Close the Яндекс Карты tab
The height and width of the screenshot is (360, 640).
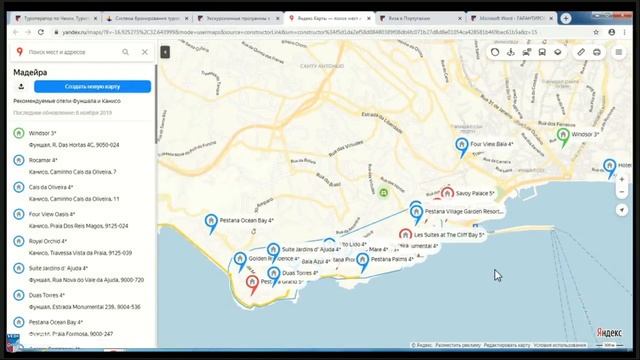pos(369,18)
